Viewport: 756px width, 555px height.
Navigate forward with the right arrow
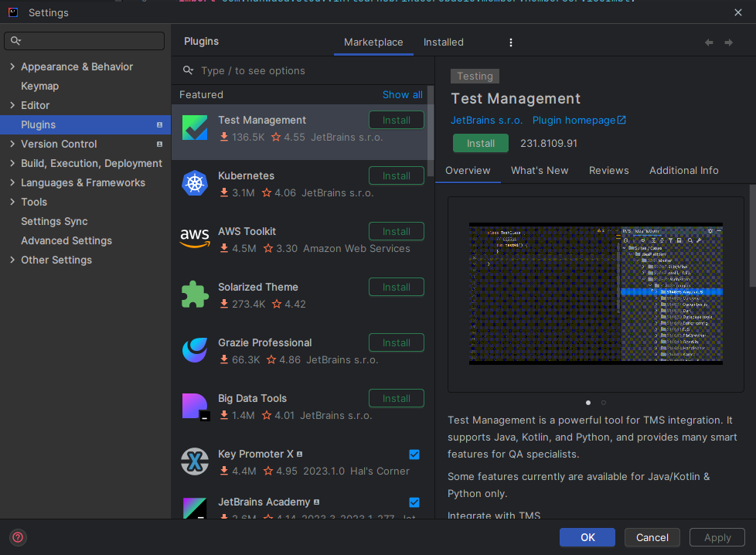(x=728, y=43)
